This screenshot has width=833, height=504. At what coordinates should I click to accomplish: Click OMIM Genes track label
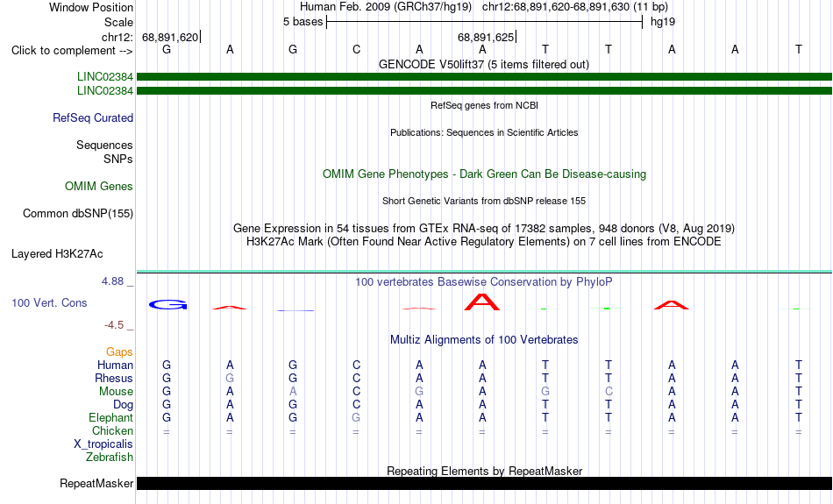tap(99, 187)
